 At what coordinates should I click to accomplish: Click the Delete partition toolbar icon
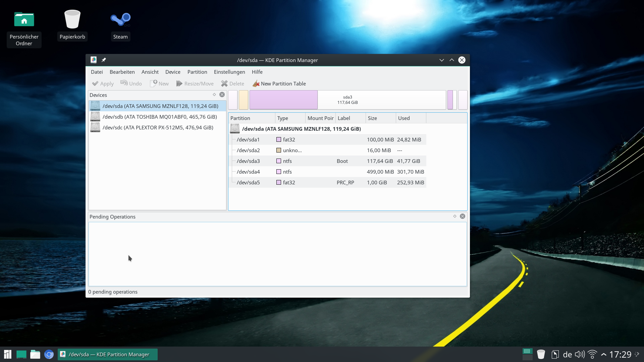[x=224, y=83]
